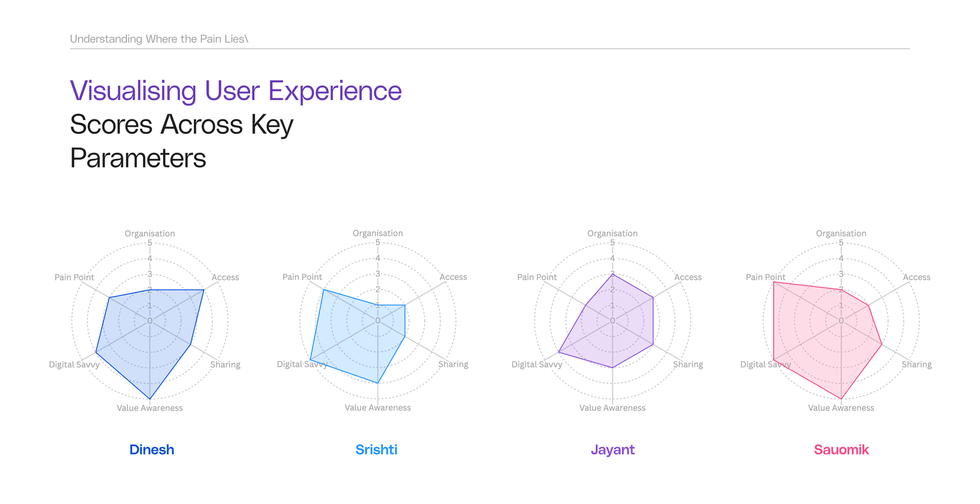Click the Access label on Srishti's chart
Viewport: 980px width, 504px height.
pyautogui.click(x=453, y=277)
